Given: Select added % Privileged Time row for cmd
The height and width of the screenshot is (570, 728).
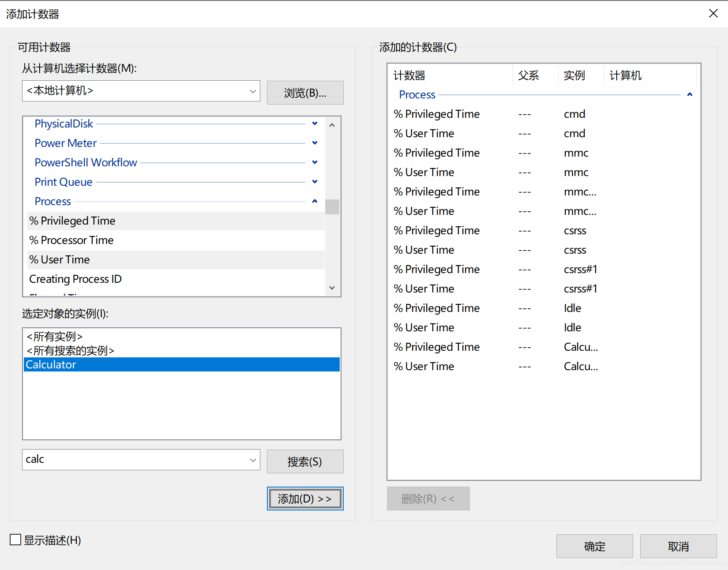Looking at the screenshot, I should [x=544, y=114].
